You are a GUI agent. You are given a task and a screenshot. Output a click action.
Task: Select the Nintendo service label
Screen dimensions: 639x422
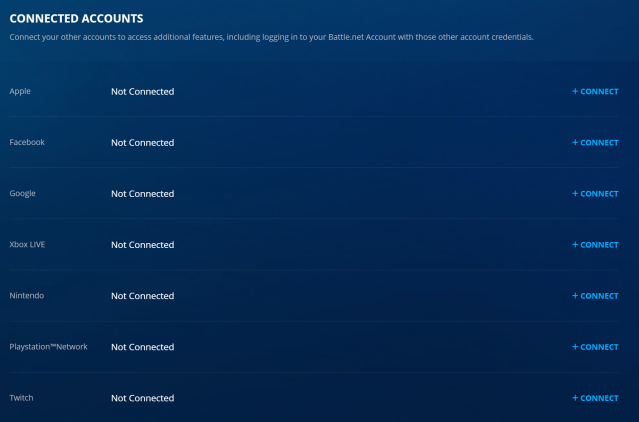26,296
